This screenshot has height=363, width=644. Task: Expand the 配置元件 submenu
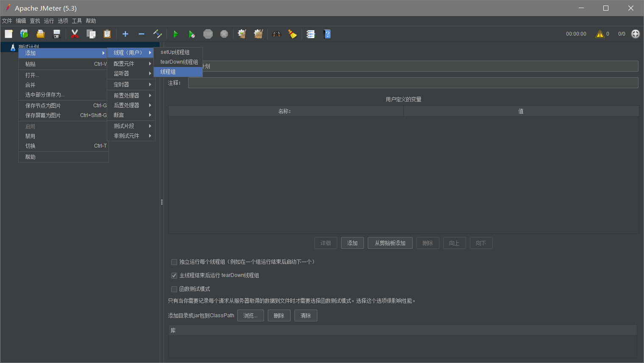point(131,64)
